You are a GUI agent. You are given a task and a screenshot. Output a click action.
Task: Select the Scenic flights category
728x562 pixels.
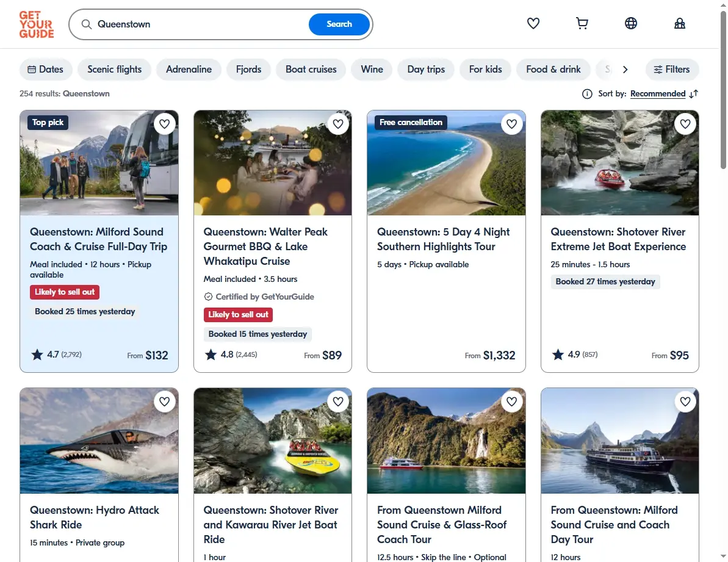pyautogui.click(x=114, y=70)
